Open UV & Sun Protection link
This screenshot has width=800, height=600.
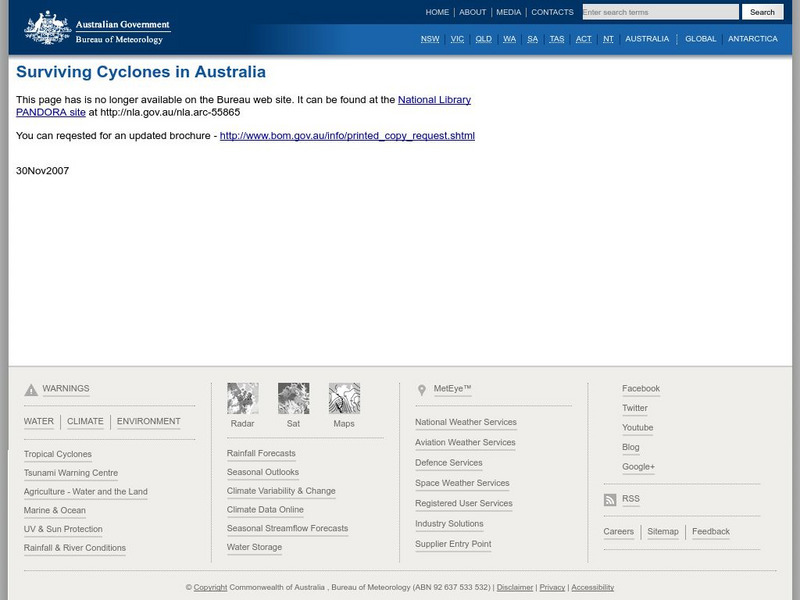63,529
